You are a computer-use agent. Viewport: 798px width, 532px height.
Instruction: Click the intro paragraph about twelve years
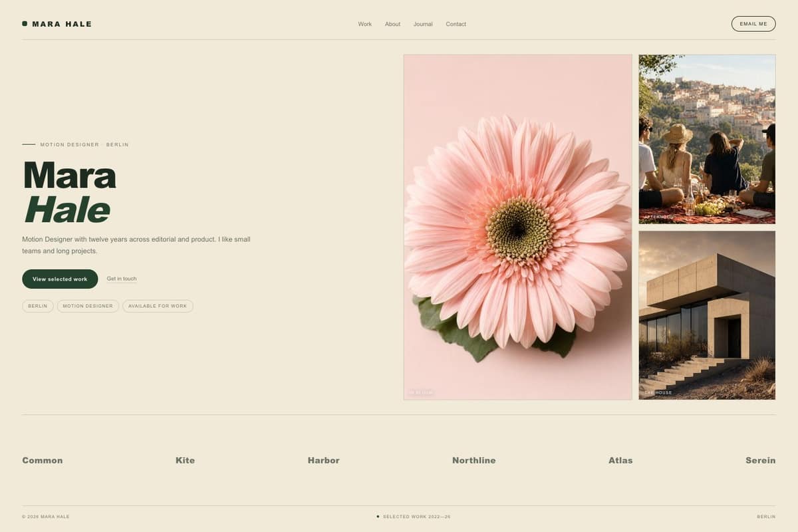(136, 245)
